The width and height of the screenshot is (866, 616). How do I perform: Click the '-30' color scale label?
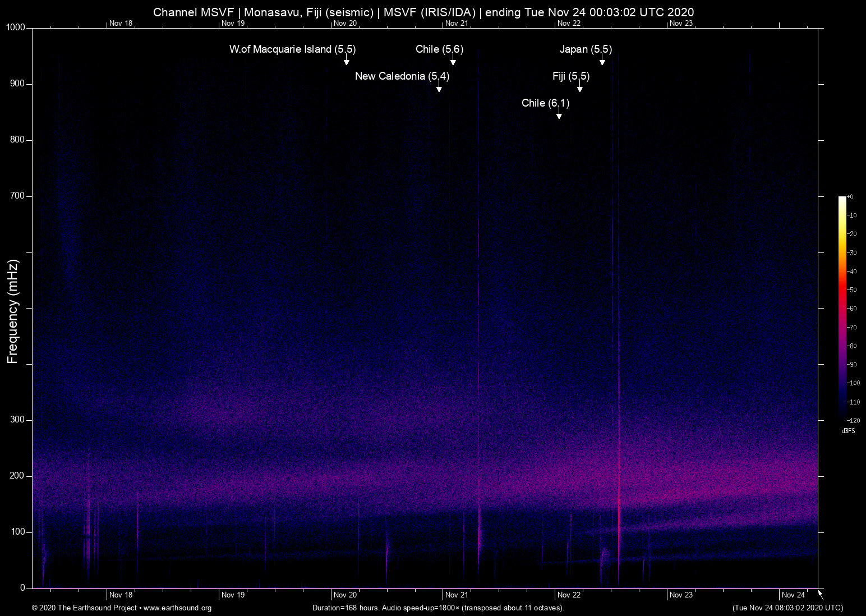click(852, 253)
